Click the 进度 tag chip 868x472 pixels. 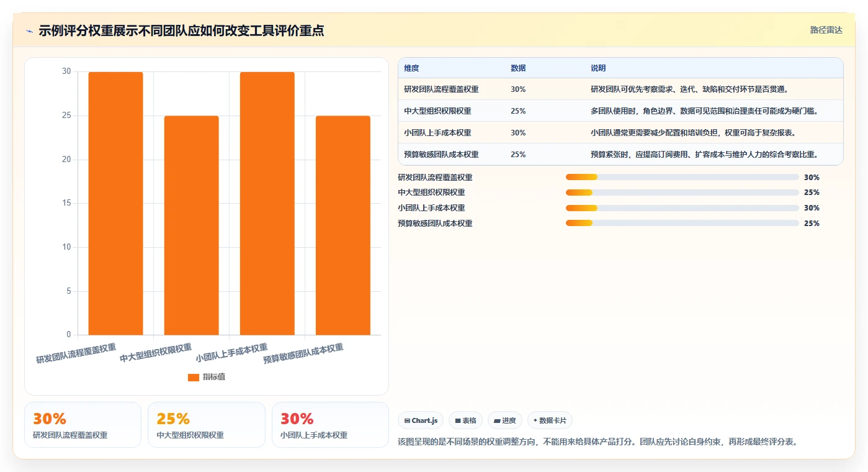point(504,420)
